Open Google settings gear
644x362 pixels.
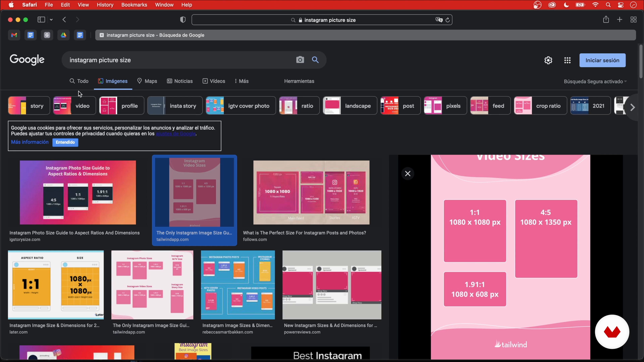coord(548,60)
